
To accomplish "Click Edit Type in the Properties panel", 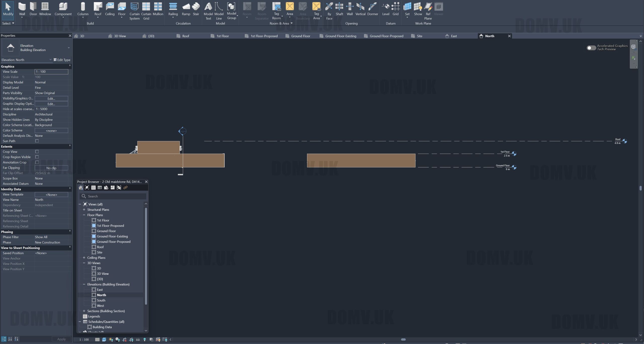I will point(62,60).
